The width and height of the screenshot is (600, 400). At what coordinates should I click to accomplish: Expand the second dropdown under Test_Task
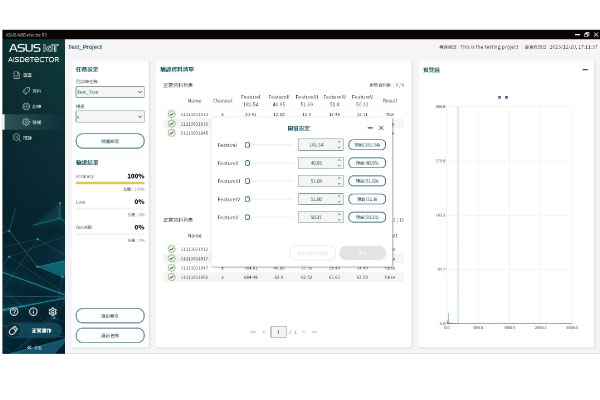(x=110, y=116)
